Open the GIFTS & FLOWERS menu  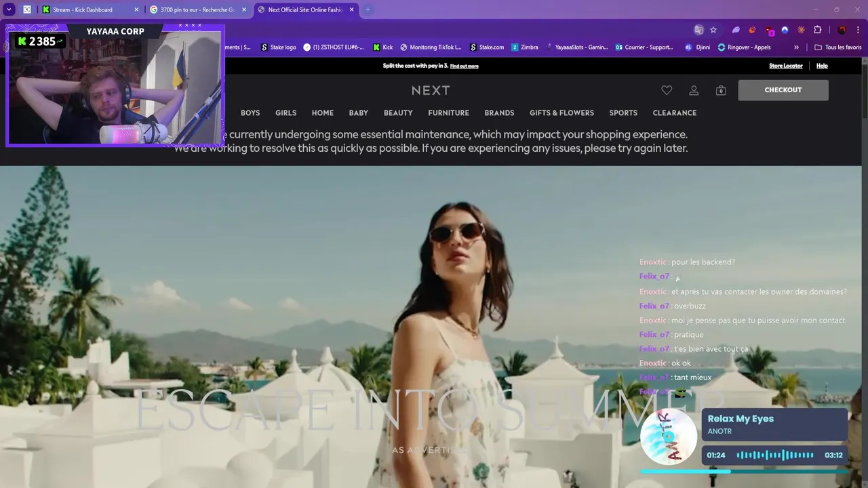pos(561,113)
